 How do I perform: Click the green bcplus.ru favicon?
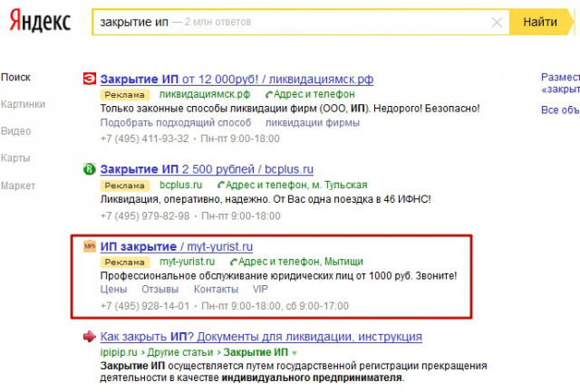(90, 169)
